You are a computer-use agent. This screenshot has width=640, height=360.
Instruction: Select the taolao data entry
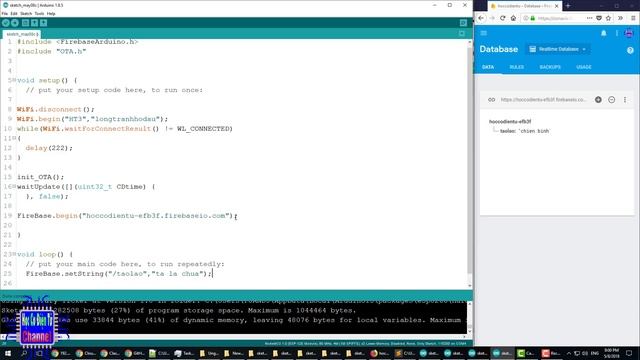tap(525, 131)
